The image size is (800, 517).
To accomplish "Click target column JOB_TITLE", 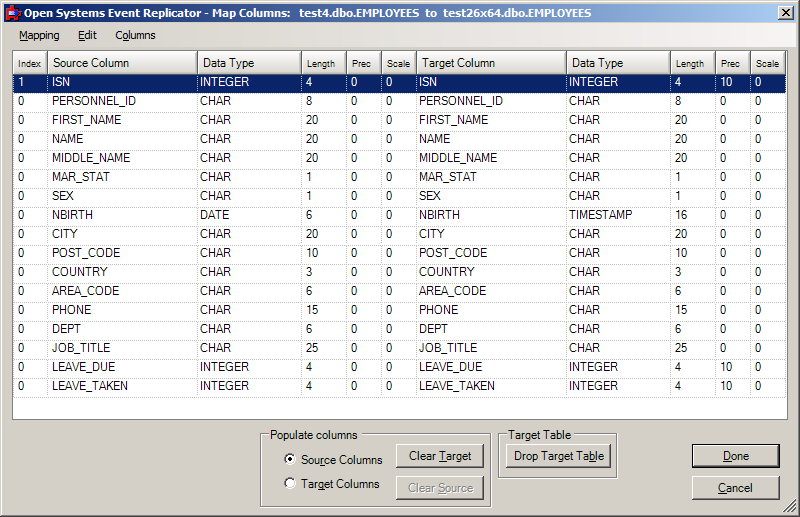I will point(448,348).
